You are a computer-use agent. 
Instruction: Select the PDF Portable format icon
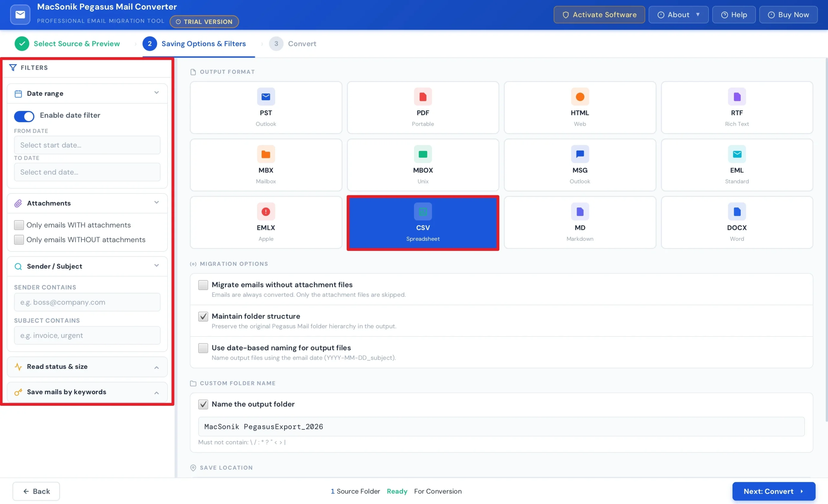pos(423,97)
